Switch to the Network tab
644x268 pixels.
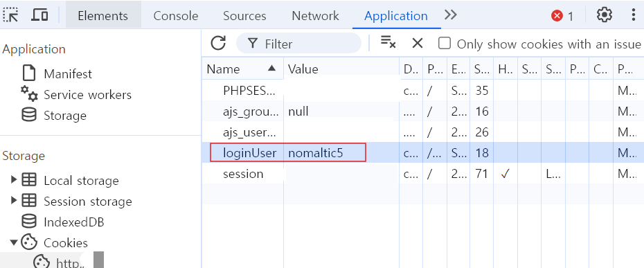click(316, 16)
